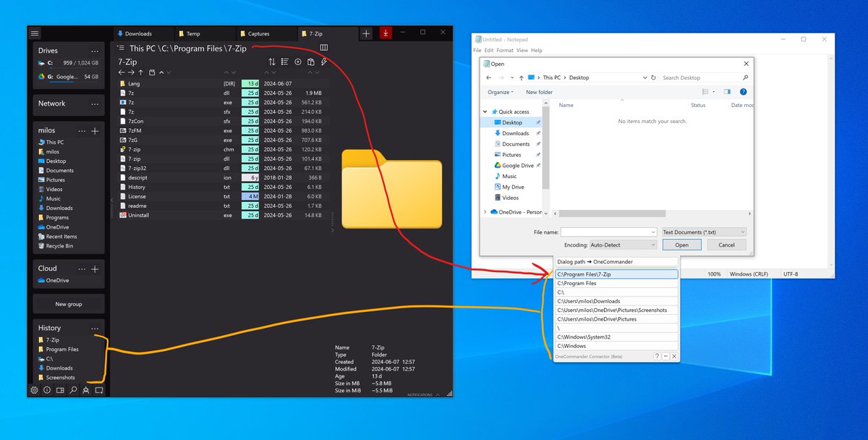The image size is (868, 440).
Task: Open Network section more options
Action: 95,104
